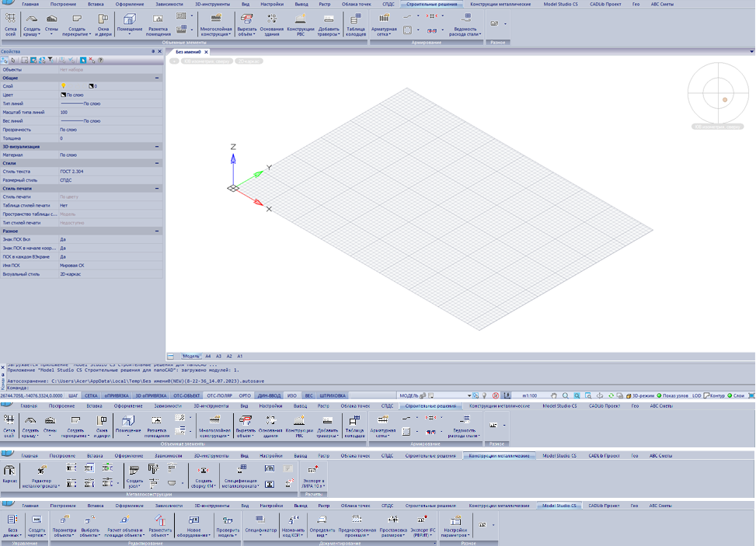Screen dimensions: 756x546
Task: Collapse the Общие properties section
Action: coord(157,78)
